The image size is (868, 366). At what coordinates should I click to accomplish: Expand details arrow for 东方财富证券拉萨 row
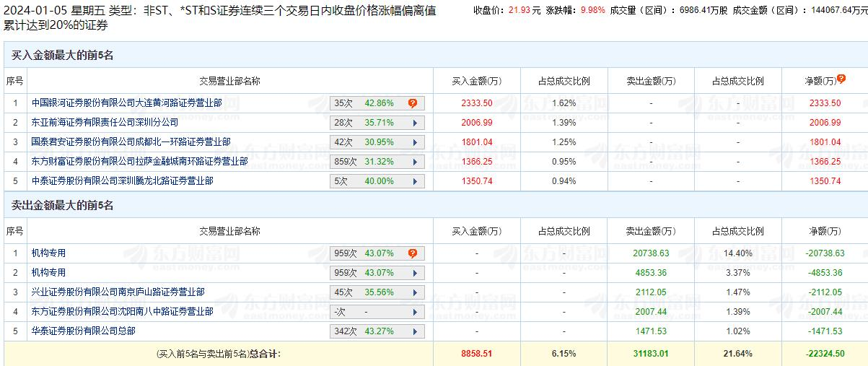tap(415, 162)
